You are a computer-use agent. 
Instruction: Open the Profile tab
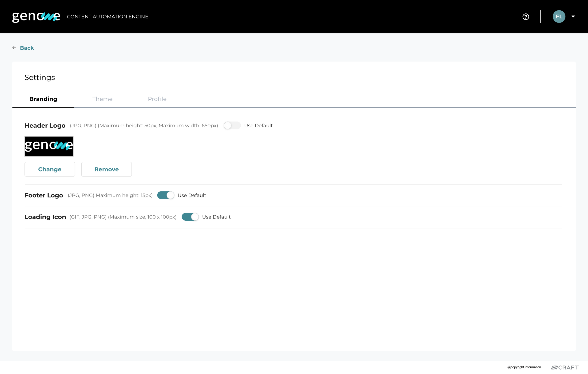point(157,99)
